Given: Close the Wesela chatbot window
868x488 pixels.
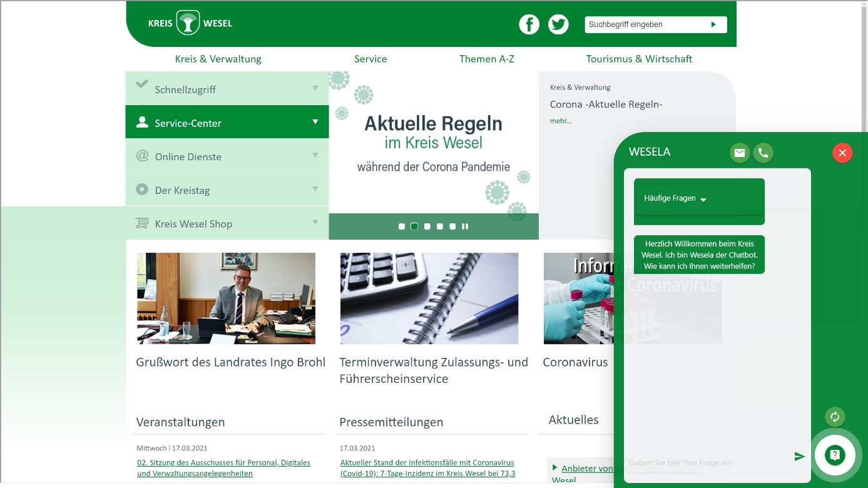Looking at the screenshot, I should tap(842, 153).
